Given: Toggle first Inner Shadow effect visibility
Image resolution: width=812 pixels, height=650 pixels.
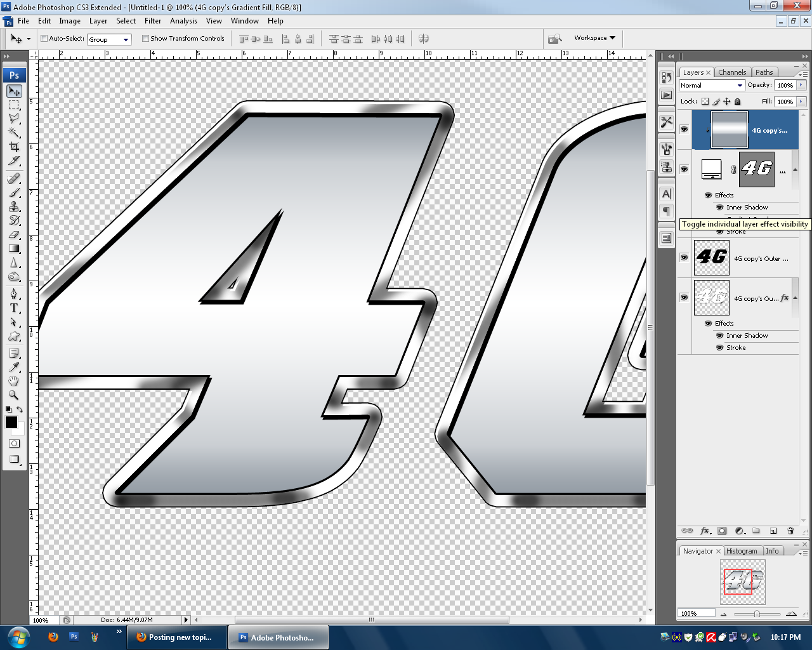Looking at the screenshot, I should 720,208.
